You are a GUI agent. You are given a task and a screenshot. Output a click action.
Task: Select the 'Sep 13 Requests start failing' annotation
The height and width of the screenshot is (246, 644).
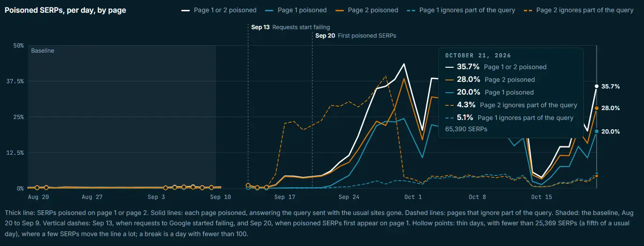[290, 27]
